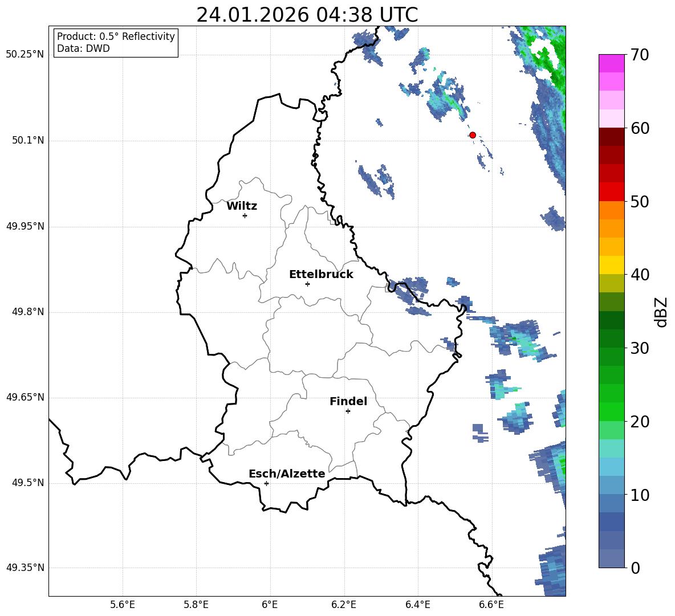Viewport: 675px width, 616px height.
Task: Click the latitude label 49.35°N
Action: [25, 568]
